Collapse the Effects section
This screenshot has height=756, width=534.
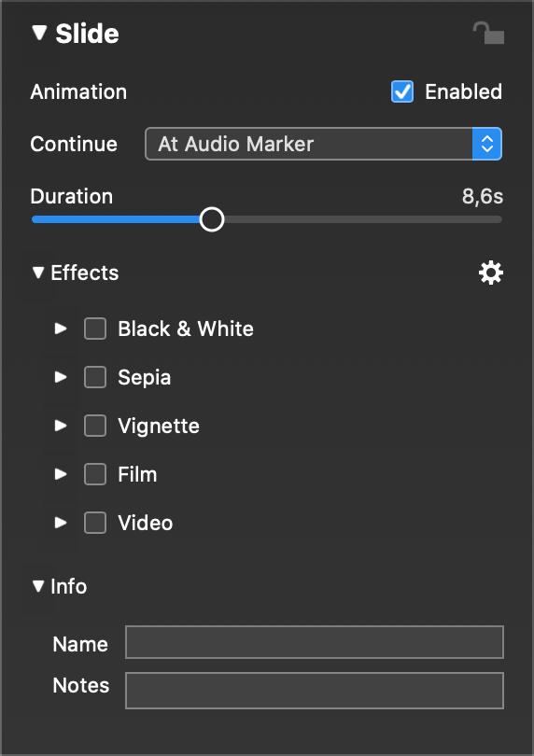click(x=38, y=273)
